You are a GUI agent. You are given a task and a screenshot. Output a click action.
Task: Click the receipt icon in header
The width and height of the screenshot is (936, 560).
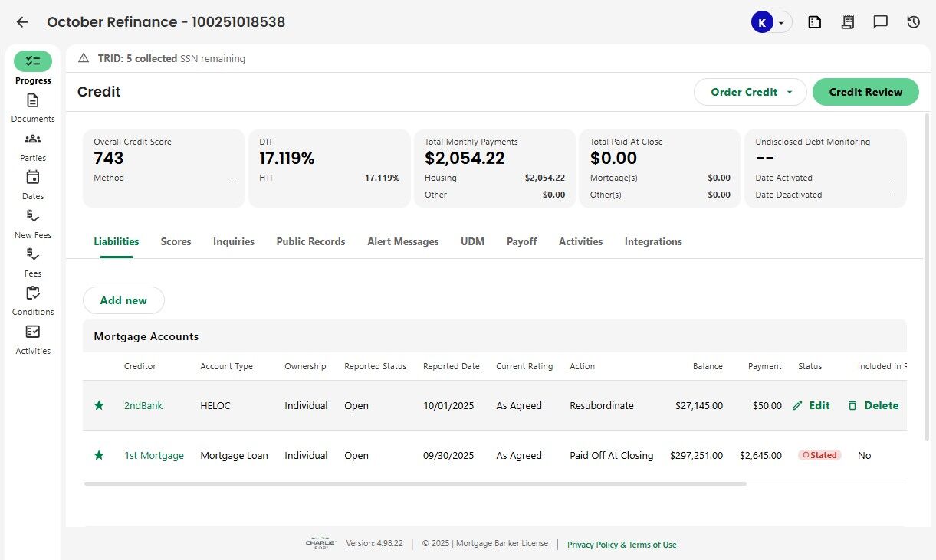(x=847, y=22)
